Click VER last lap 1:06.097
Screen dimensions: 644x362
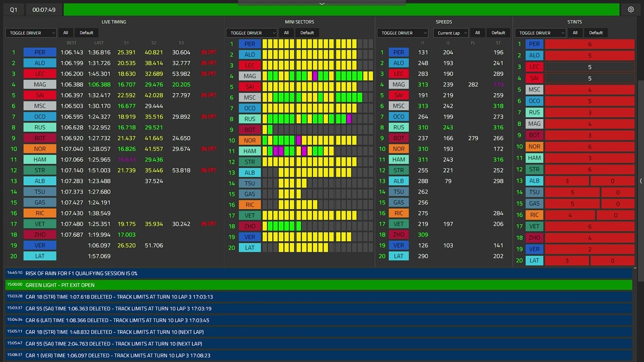(x=99, y=245)
